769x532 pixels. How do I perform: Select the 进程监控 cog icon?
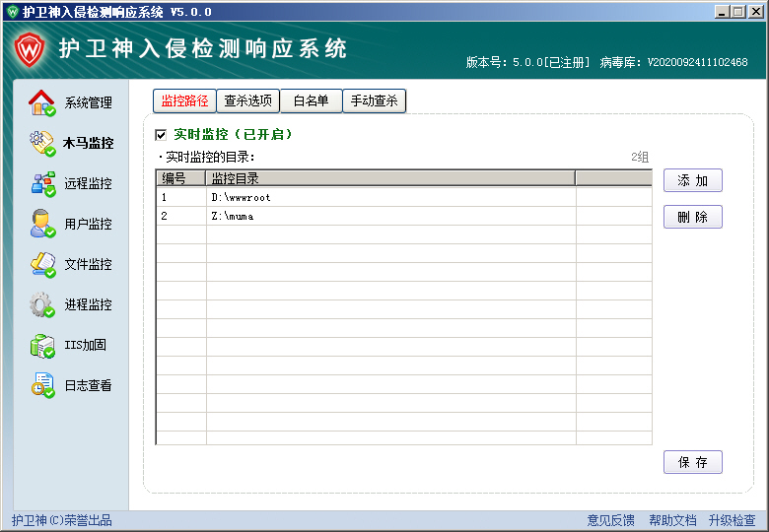[x=41, y=304]
